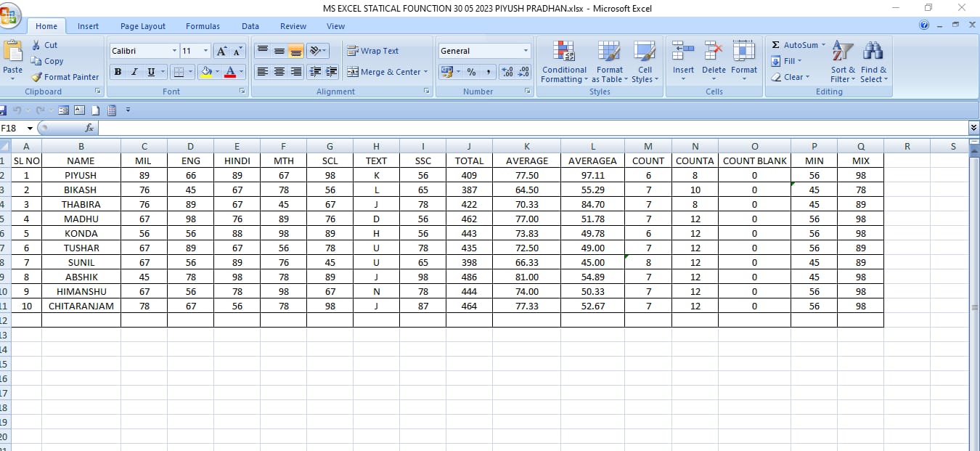Open the Page Layout tab
The width and height of the screenshot is (980, 451).
pyautogui.click(x=143, y=26)
